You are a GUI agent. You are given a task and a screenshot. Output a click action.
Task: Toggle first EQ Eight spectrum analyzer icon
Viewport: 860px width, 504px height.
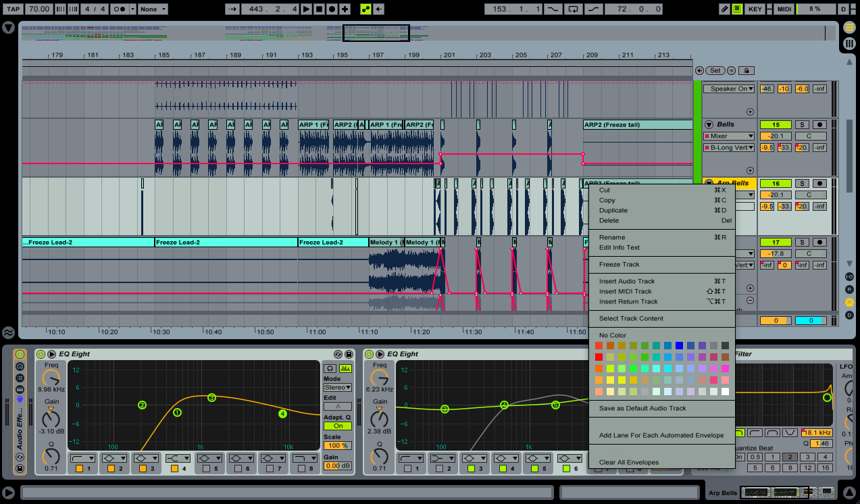click(x=345, y=368)
